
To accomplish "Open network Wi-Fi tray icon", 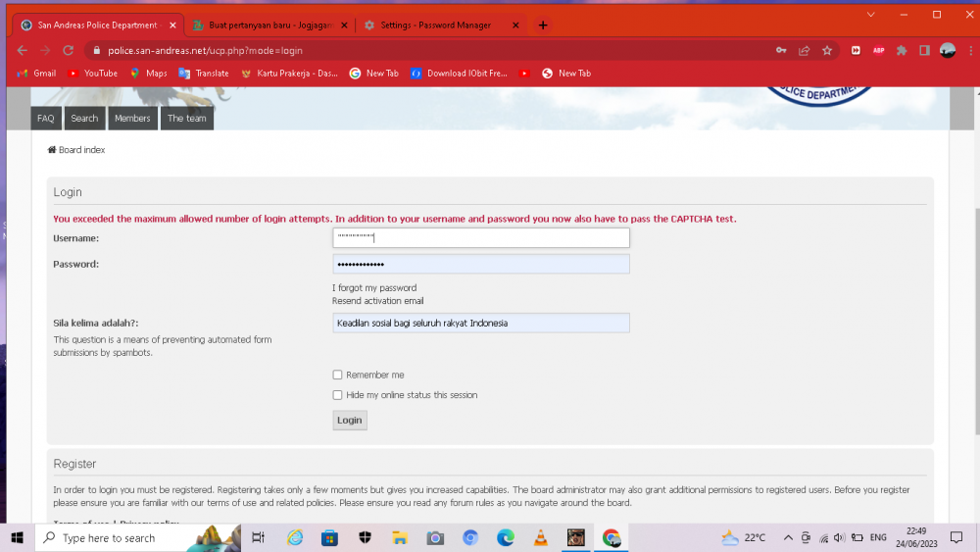I will coord(824,537).
